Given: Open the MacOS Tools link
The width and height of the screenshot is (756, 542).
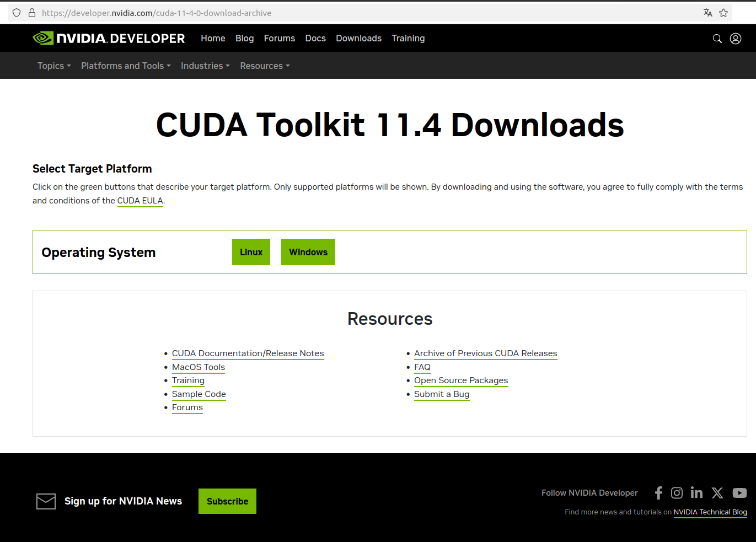Looking at the screenshot, I should point(199,367).
